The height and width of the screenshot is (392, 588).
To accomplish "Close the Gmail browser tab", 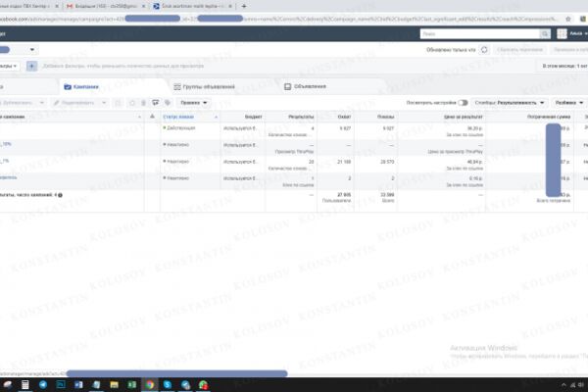I will pyautogui.click(x=144, y=6).
